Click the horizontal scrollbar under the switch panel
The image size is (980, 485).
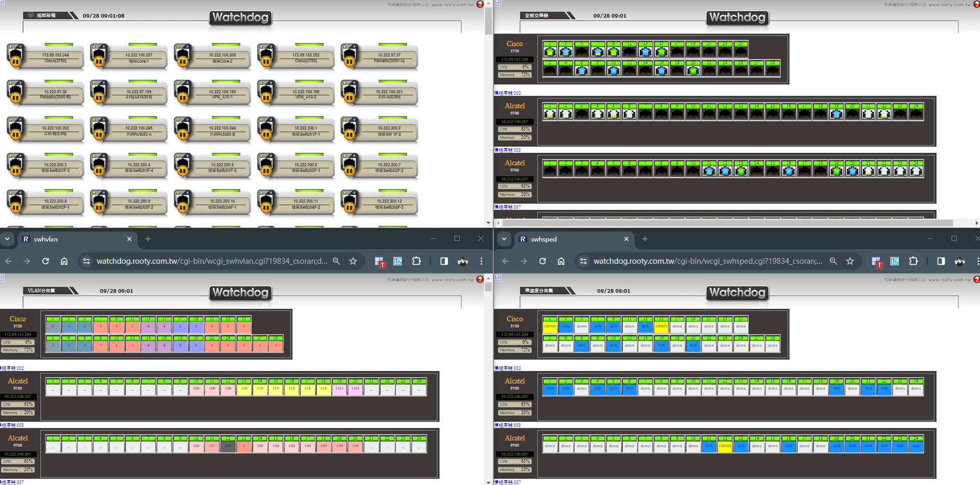pyautogui.click(x=725, y=223)
